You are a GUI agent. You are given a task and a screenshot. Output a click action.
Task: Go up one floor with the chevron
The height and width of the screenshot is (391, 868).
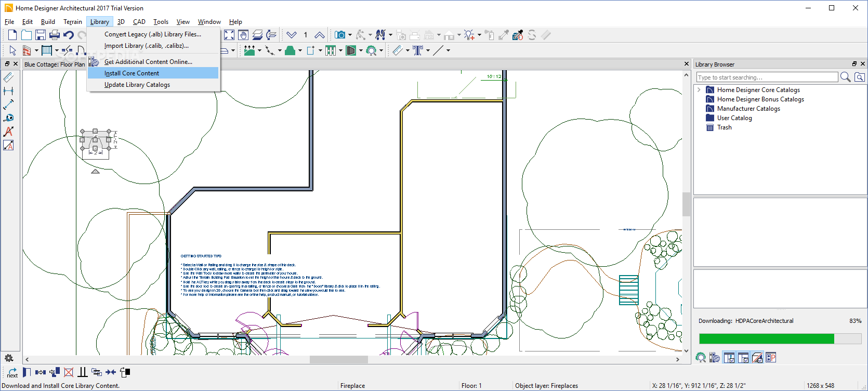coord(320,35)
